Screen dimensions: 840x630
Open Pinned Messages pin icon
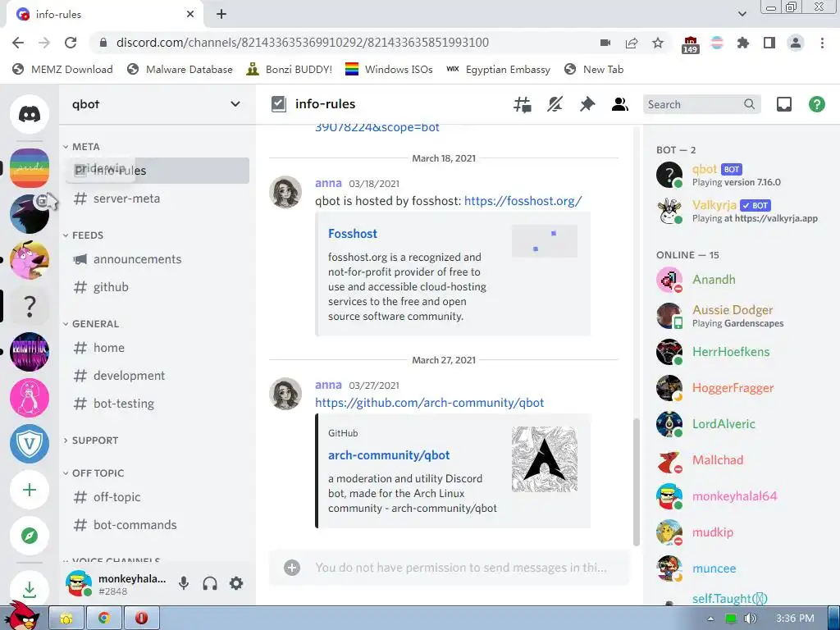(587, 104)
